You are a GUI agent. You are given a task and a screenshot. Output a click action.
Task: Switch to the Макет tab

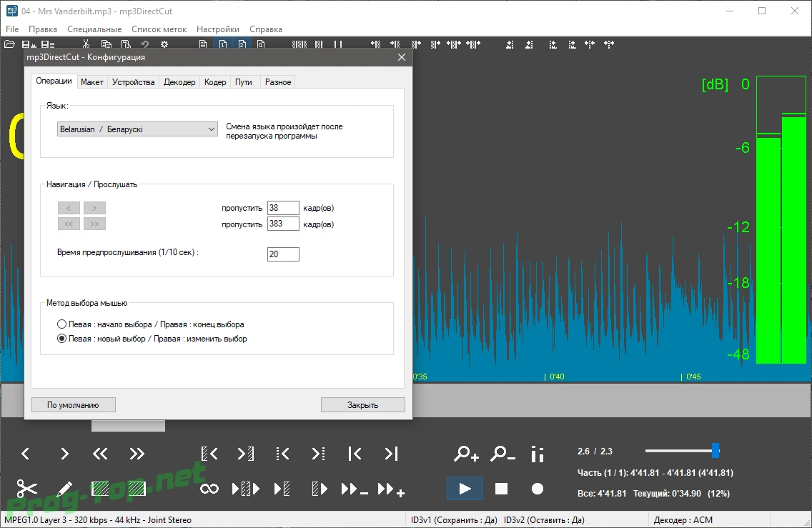click(92, 81)
